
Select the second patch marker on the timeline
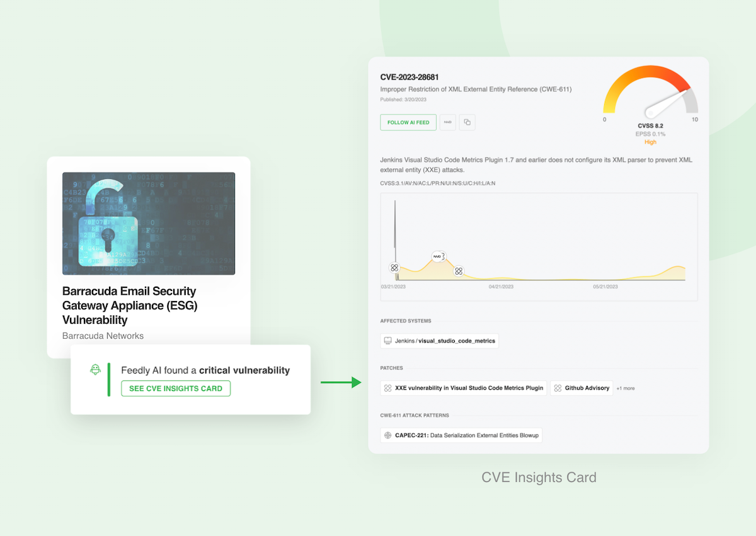(x=459, y=270)
